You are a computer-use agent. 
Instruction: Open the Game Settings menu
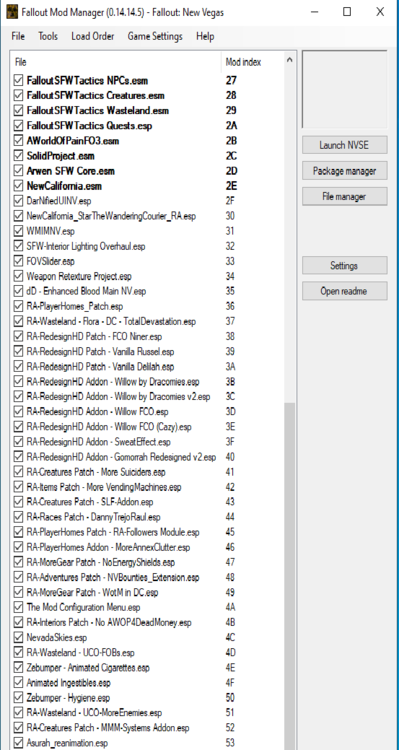pos(155,36)
